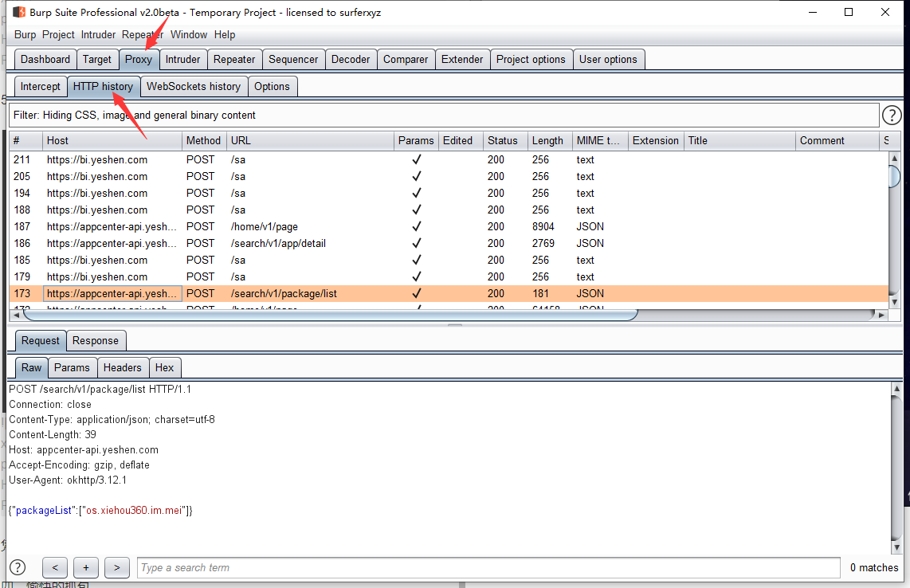This screenshot has width=910, height=588.
Task: Select the Raw view tab
Action: pos(31,367)
